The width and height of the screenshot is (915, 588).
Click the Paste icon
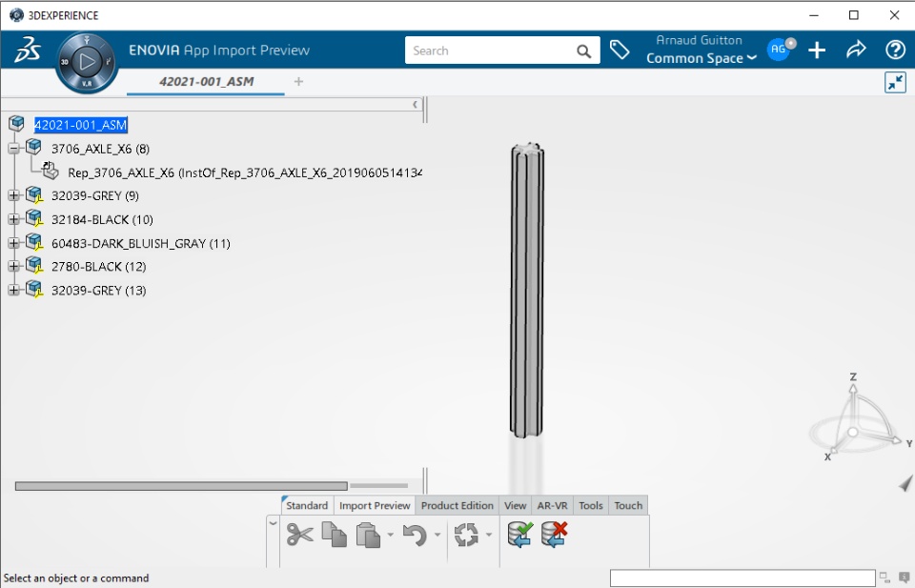tap(368, 535)
